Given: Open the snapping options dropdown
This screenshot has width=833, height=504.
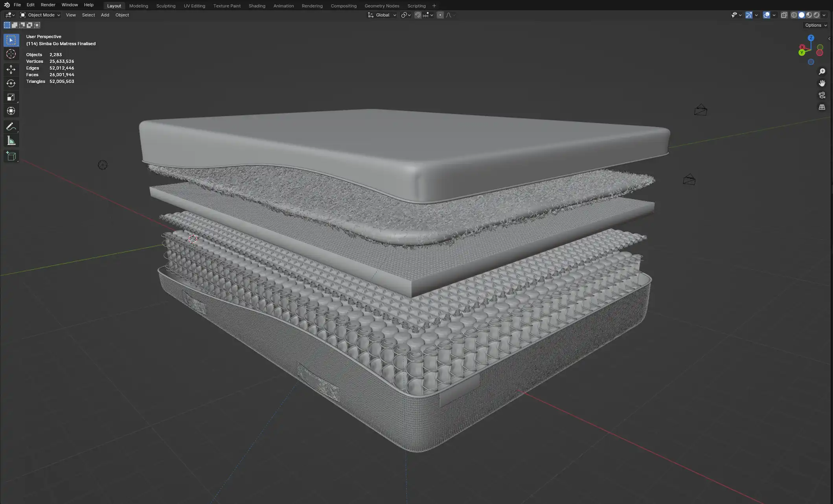Looking at the screenshot, I should 428,15.
